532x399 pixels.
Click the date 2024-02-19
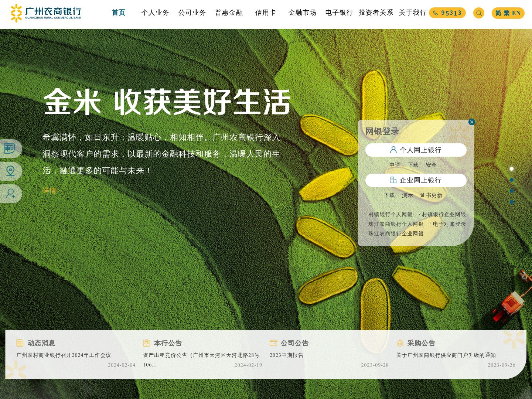click(248, 365)
